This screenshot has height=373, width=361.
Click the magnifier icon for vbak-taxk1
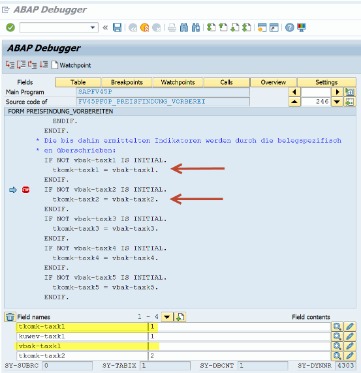pyautogui.click(x=337, y=346)
